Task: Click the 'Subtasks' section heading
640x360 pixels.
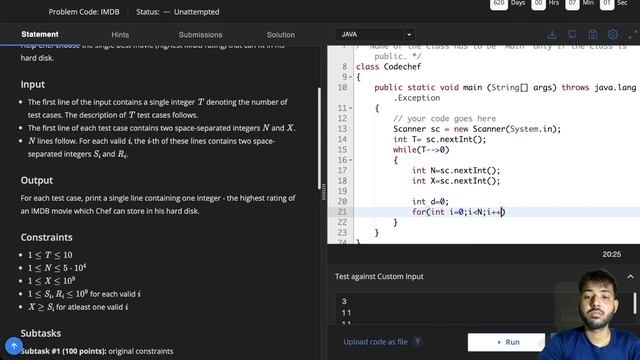Action: point(41,333)
